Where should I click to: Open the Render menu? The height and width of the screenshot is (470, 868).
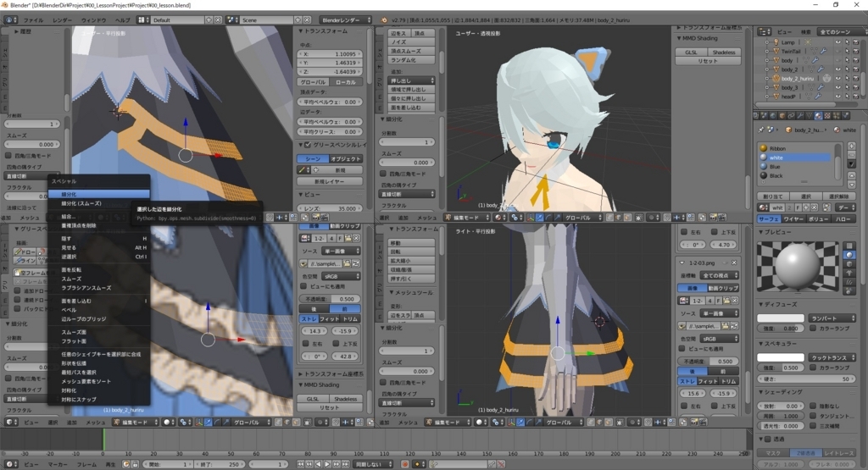point(62,20)
